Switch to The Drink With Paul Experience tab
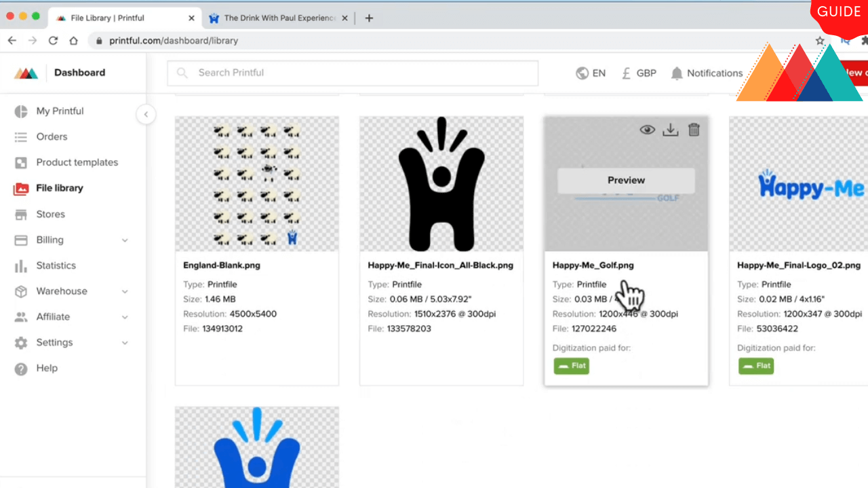The image size is (868, 488). [x=280, y=18]
